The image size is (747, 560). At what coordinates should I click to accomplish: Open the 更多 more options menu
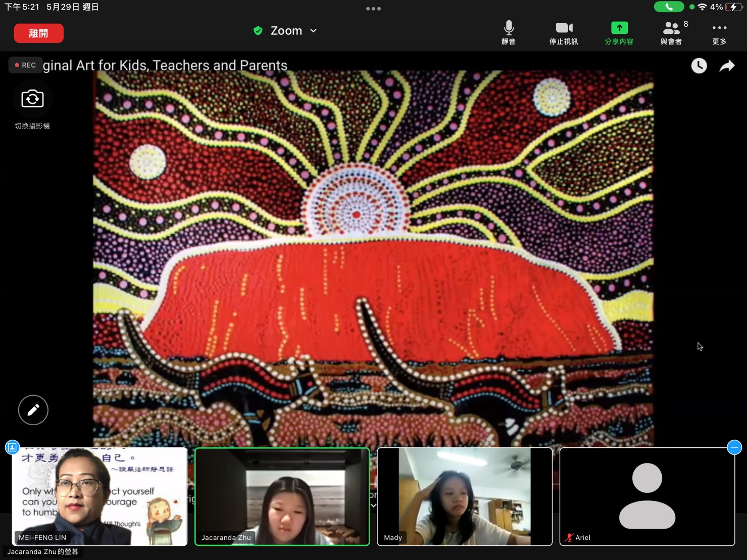[719, 33]
